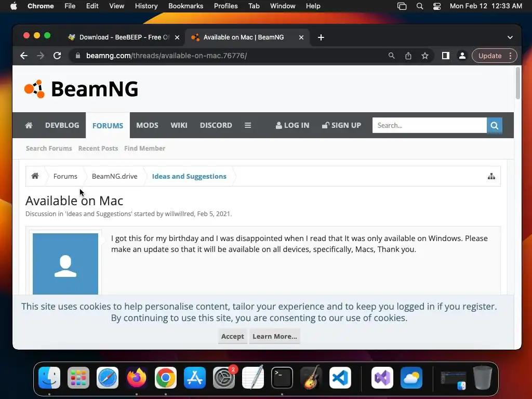Open Trash from the Dock
Viewport: 532px width, 399px height.
coord(483,378)
